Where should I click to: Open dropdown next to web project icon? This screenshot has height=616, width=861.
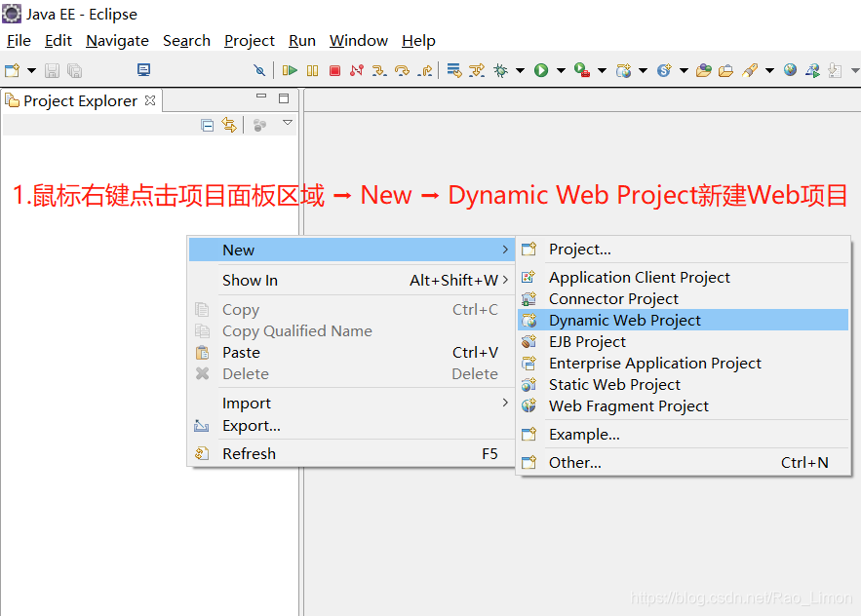[643, 70]
